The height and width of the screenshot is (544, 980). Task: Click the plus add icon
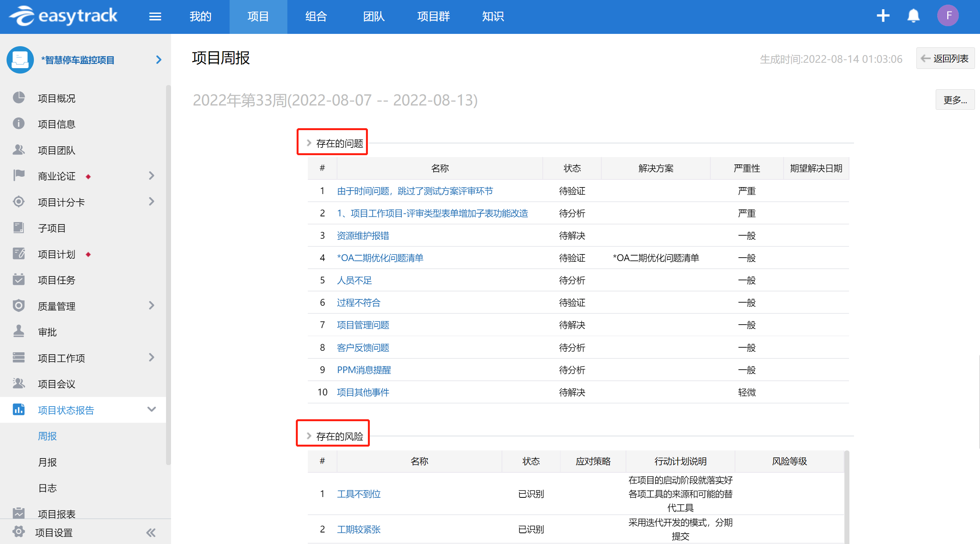883,16
